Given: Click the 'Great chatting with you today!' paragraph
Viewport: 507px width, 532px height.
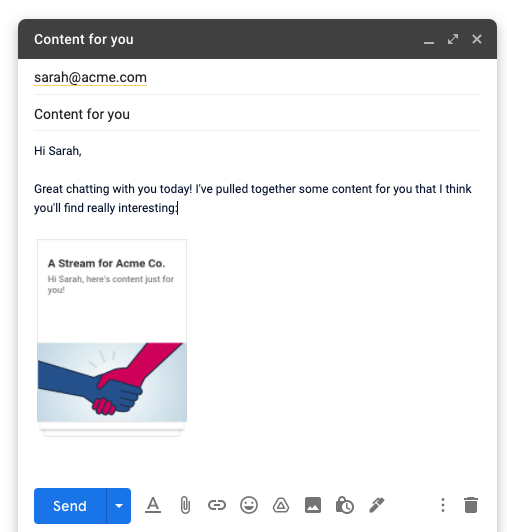Looking at the screenshot, I should click(x=252, y=198).
